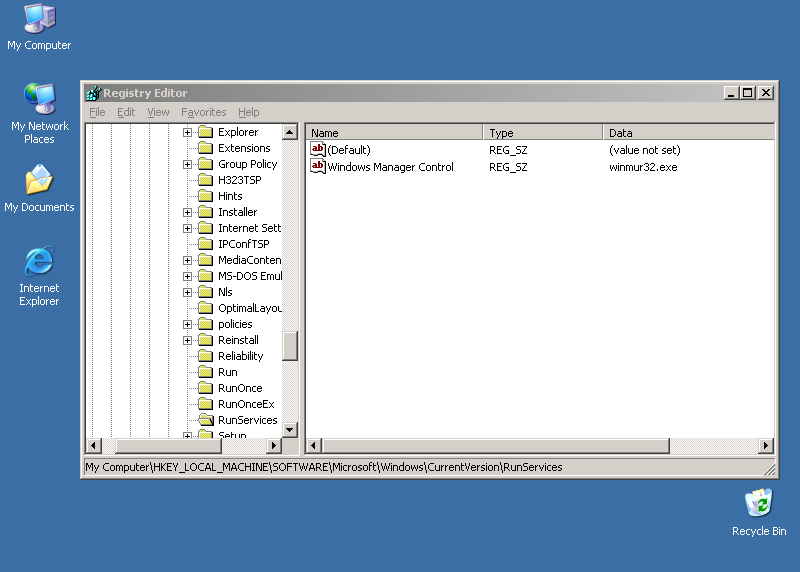Image resolution: width=800 pixels, height=572 pixels.
Task: Expand the Explorer registry key
Action: tap(187, 132)
